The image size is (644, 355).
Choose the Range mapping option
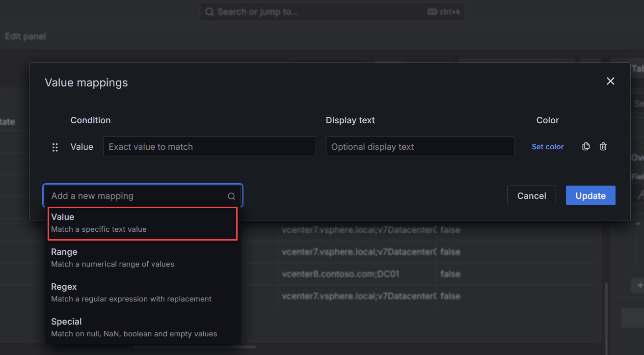click(x=142, y=258)
